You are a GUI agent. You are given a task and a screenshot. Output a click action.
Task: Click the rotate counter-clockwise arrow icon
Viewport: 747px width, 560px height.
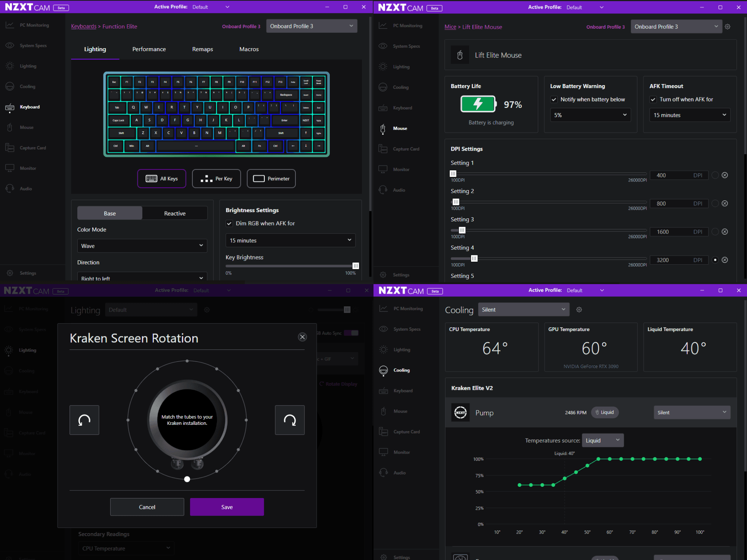[x=84, y=420]
